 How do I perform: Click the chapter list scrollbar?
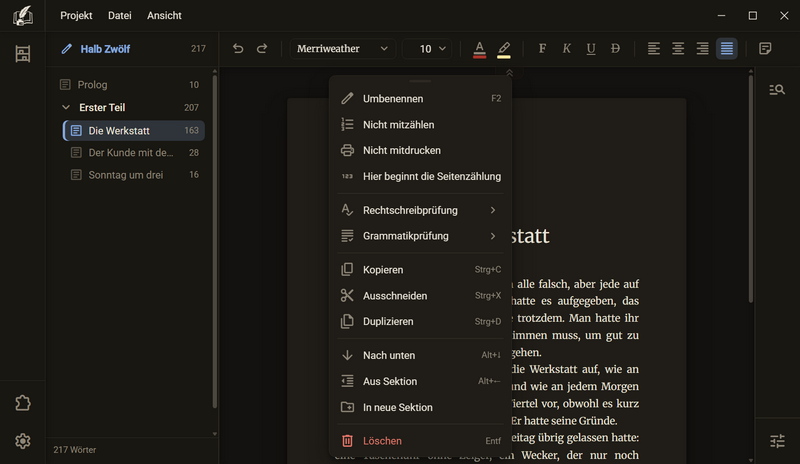(215, 240)
